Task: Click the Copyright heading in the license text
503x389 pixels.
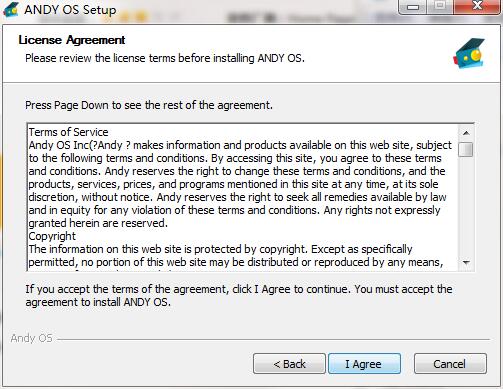Action: 52,236
